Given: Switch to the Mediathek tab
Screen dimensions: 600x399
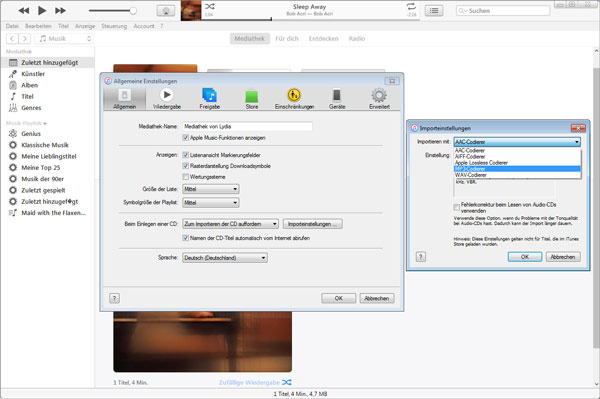Looking at the screenshot, I should 249,39.
